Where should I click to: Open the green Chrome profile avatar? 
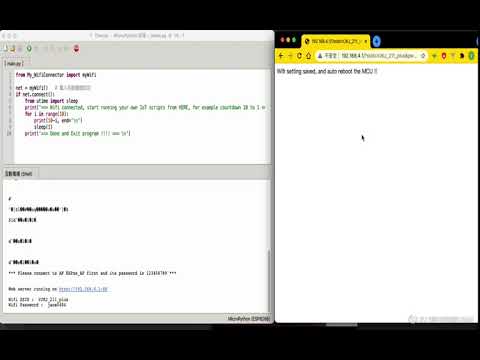coord(471,56)
